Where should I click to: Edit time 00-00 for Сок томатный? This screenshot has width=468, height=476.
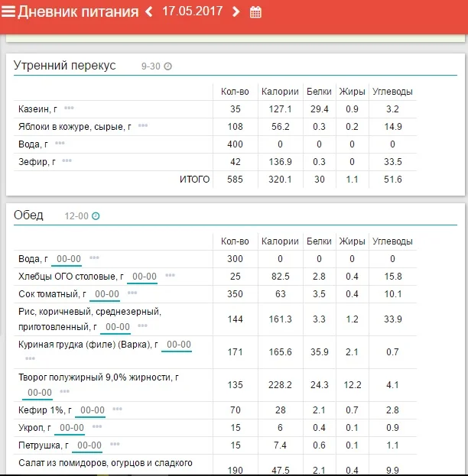106,294
